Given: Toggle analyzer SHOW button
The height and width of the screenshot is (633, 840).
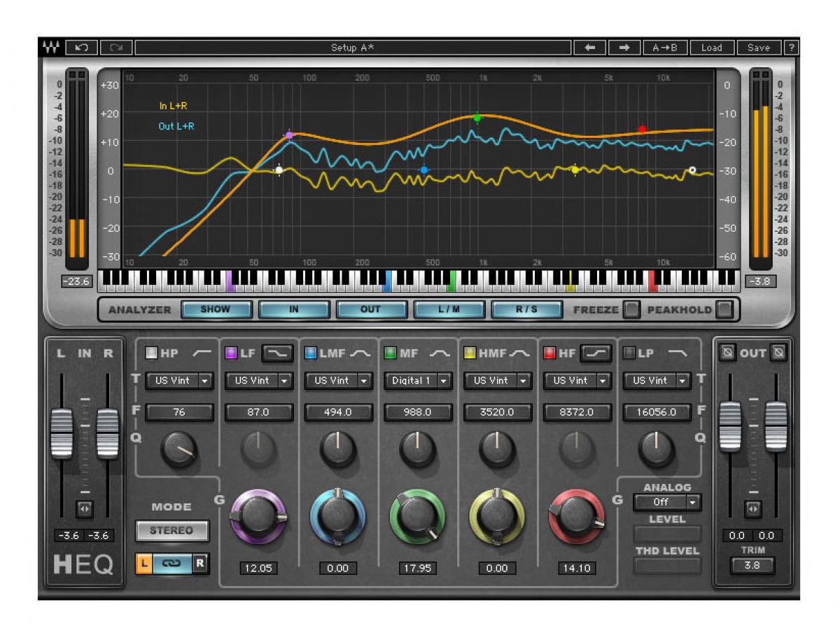Looking at the screenshot, I should [x=216, y=309].
